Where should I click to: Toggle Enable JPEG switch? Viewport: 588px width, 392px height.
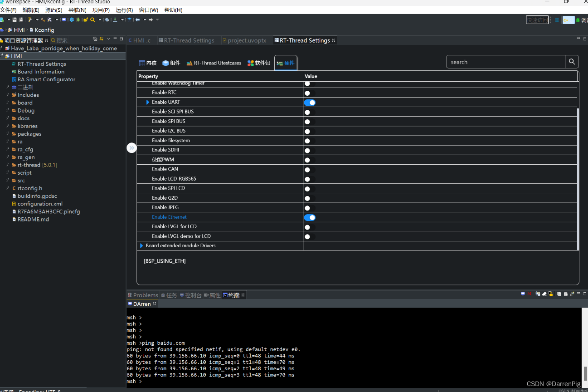(310, 208)
